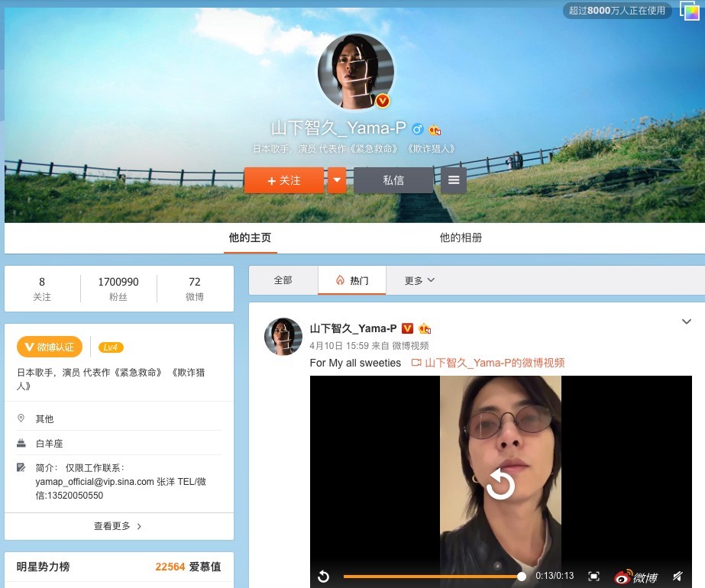The image size is (705, 588).
Task: Click the video progress bar
Action: [432, 577]
